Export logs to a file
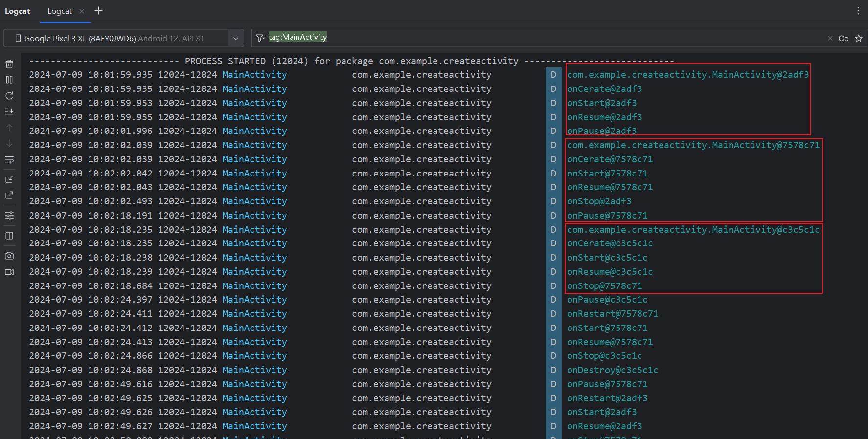This screenshot has width=868, height=439. [9, 195]
